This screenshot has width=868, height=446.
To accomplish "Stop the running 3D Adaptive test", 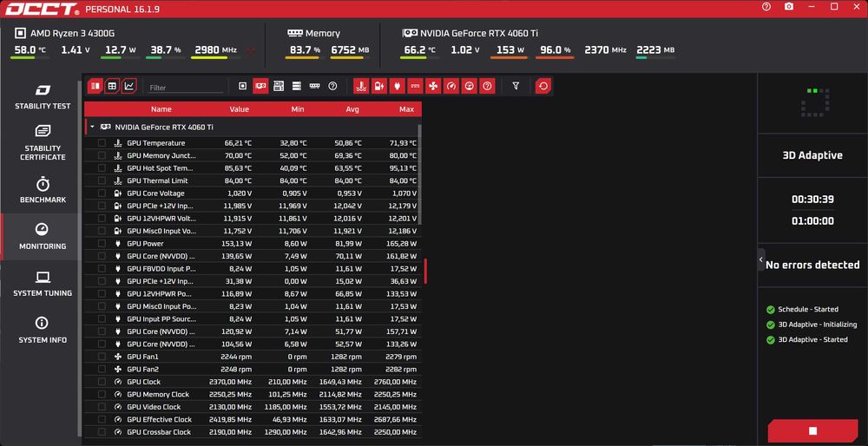I will pyautogui.click(x=812, y=430).
